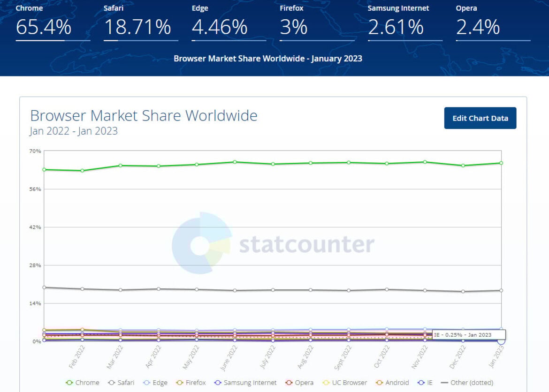This screenshot has width=549, height=392.
Task: Select the Edge 4.46% stat header
Action: pyautogui.click(x=229, y=23)
